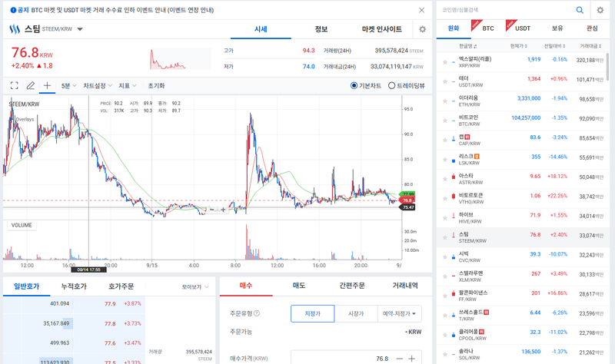Switch to 누적호가 order book tab
Image resolution: width=615 pixels, height=364 pixels.
click(74, 286)
